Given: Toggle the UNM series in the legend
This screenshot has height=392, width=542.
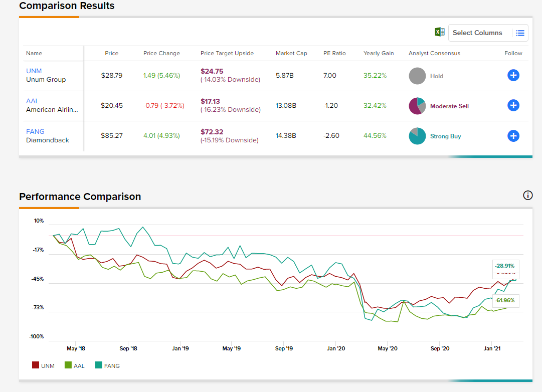Looking at the screenshot, I should coord(43,365).
